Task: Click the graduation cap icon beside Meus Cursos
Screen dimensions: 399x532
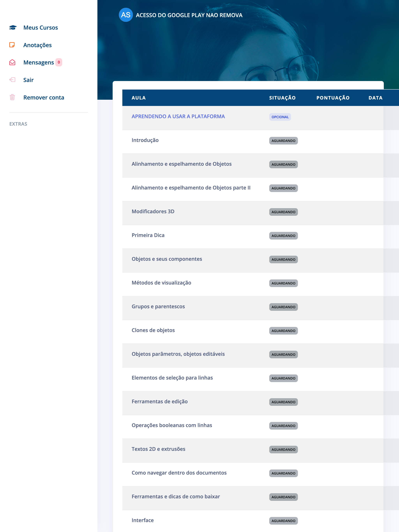Action: 13,28
